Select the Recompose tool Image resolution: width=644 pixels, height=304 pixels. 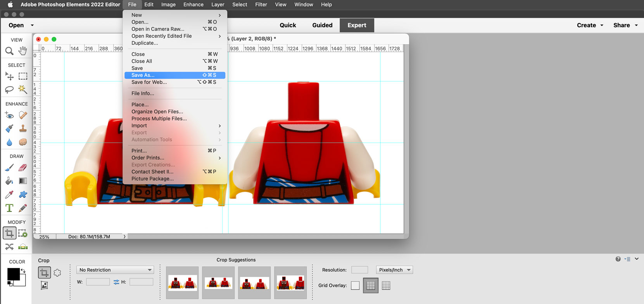tap(23, 233)
